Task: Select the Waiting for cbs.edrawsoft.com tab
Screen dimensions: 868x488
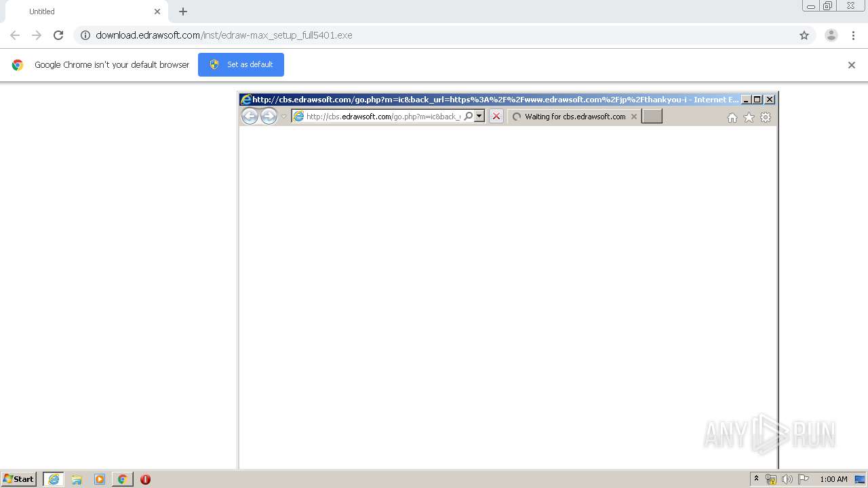Action: click(x=574, y=117)
